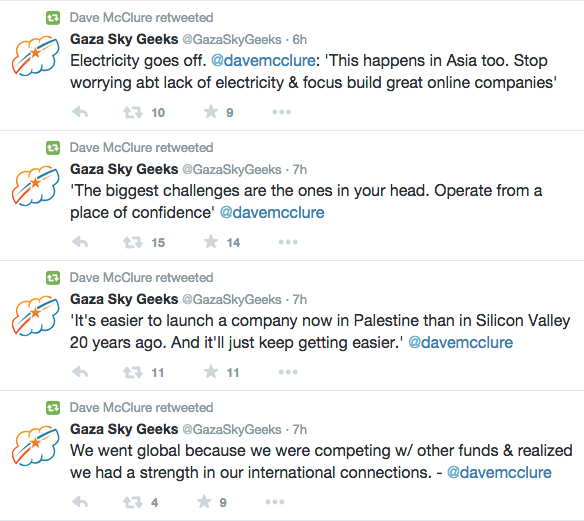
Task: Open more options on the Palestine tweet
Action: click(x=288, y=372)
